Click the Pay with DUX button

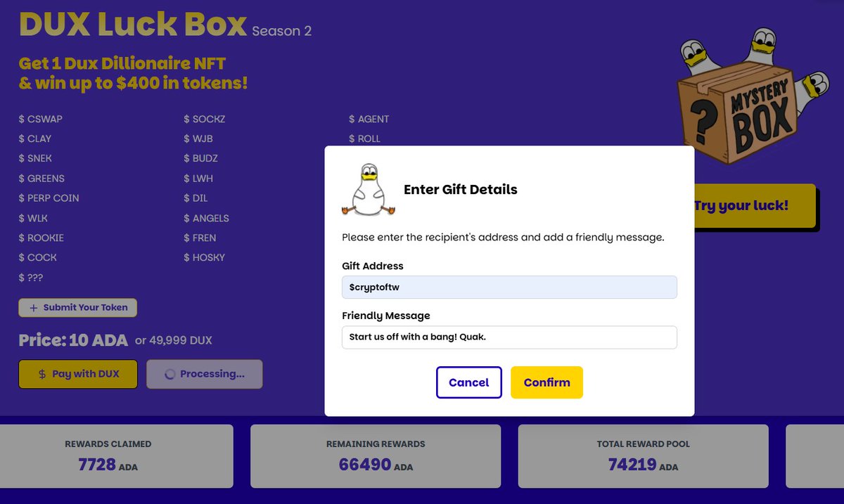coord(78,374)
